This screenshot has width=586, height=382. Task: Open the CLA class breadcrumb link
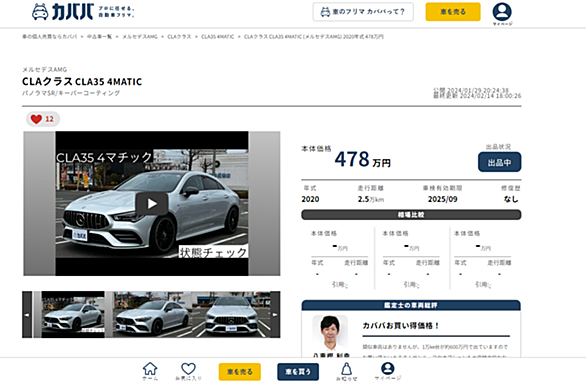click(x=179, y=37)
